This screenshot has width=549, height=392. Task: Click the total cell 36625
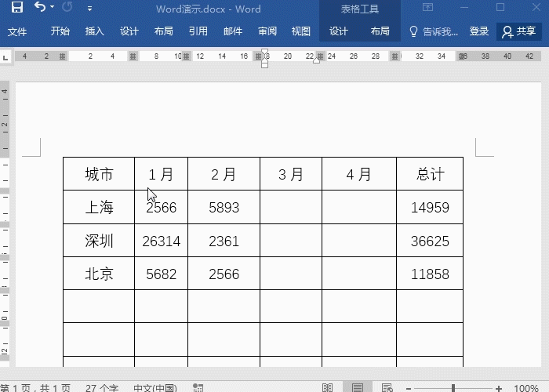430,241
